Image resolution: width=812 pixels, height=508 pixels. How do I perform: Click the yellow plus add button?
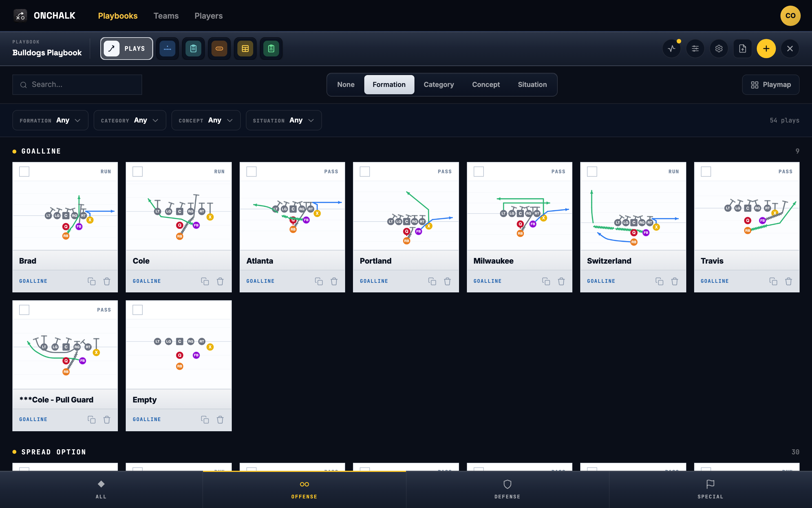tap(766, 49)
